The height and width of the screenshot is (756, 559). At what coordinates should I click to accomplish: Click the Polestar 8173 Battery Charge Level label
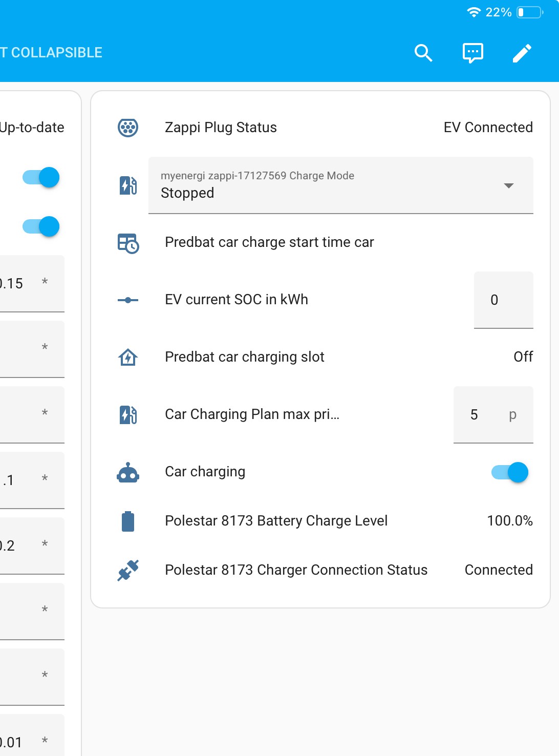pos(276,521)
